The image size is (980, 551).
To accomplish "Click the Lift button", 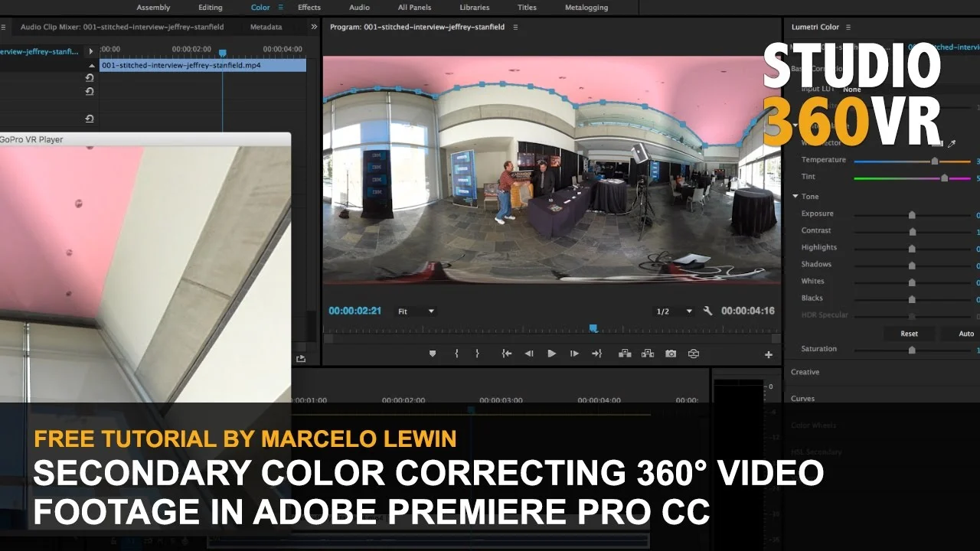I will [625, 354].
